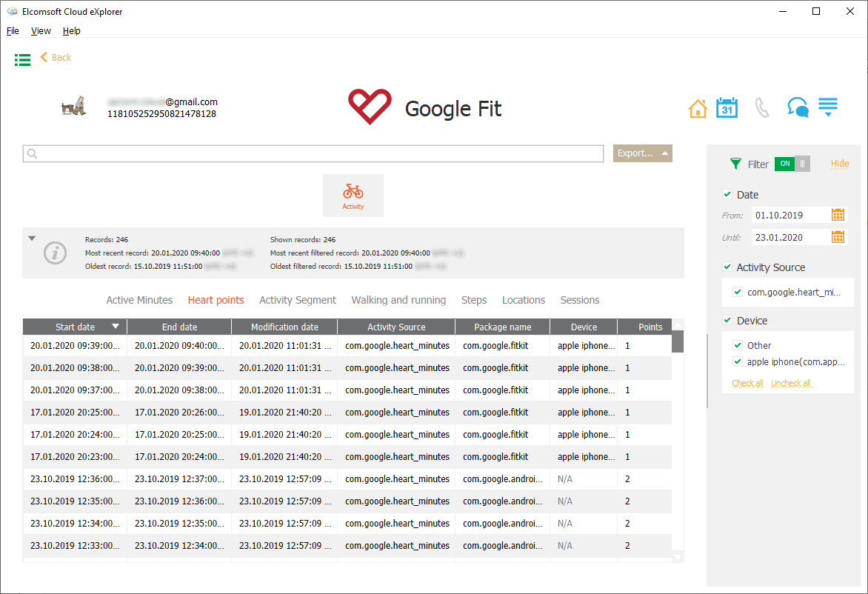Open the hamburger list icon near Back
The height and width of the screenshot is (594, 868).
[x=22, y=60]
